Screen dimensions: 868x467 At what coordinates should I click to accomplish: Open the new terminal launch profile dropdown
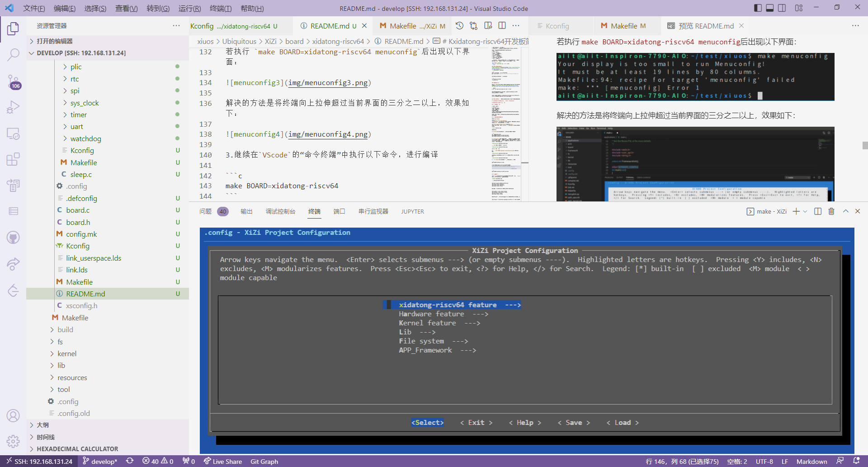805,211
